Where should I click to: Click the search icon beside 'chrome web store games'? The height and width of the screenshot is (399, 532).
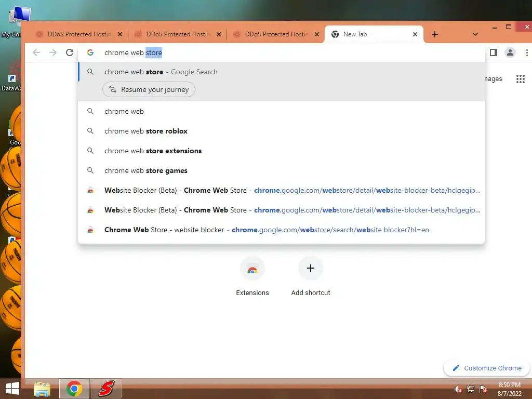(90, 170)
